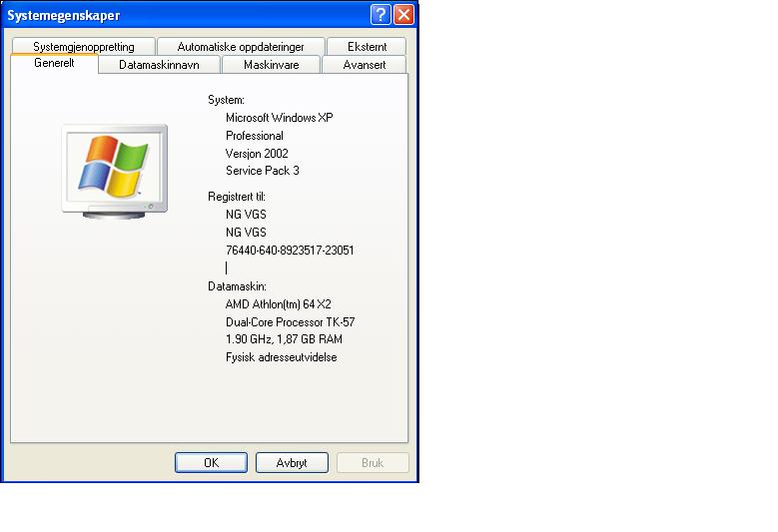Screen dimensions: 778x532
Task: Click the Systemegenskaper window title
Action: pos(64,15)
